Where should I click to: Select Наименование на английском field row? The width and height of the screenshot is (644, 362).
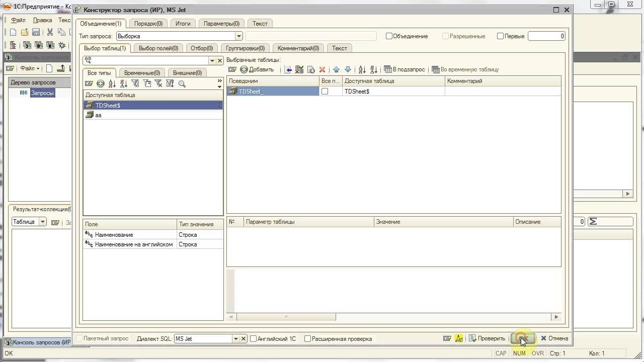click(153, 244)
